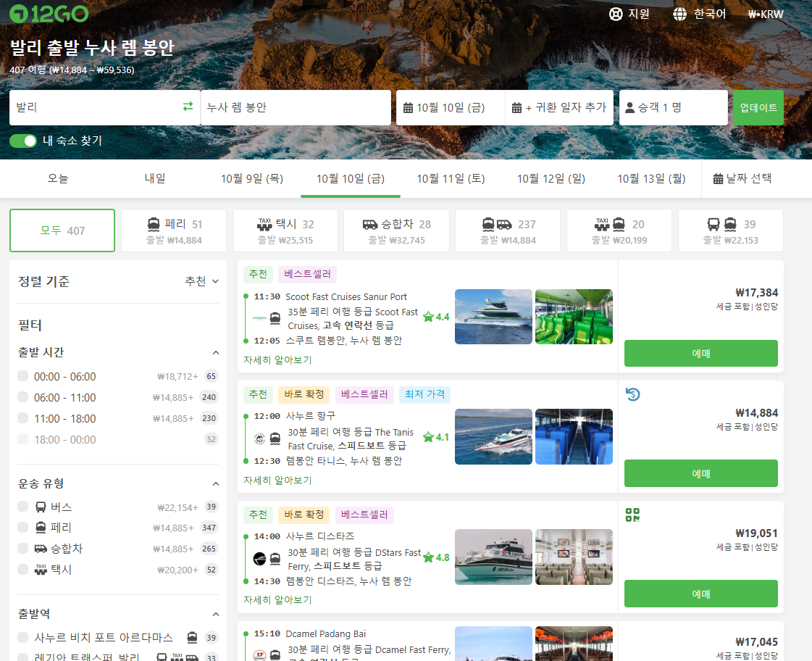
Task: Select the 10월 12일 (일) tab
Action: (551, 179)
